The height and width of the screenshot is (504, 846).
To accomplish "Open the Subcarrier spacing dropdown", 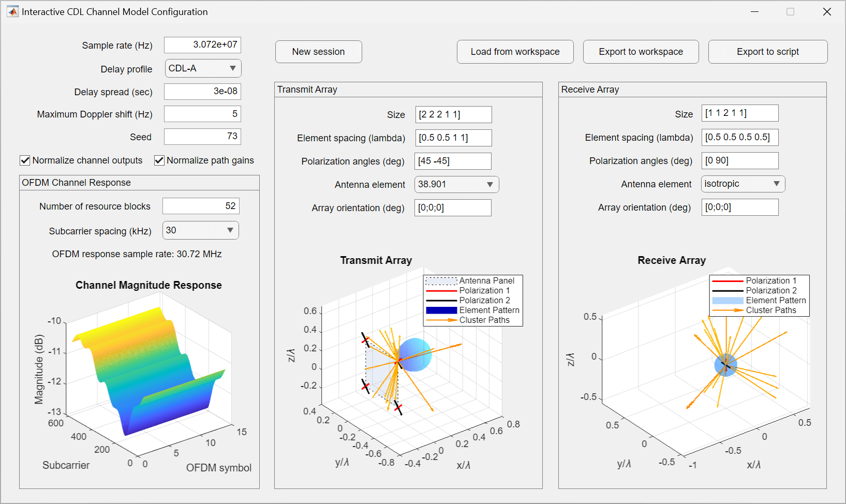I will [200, 230].
